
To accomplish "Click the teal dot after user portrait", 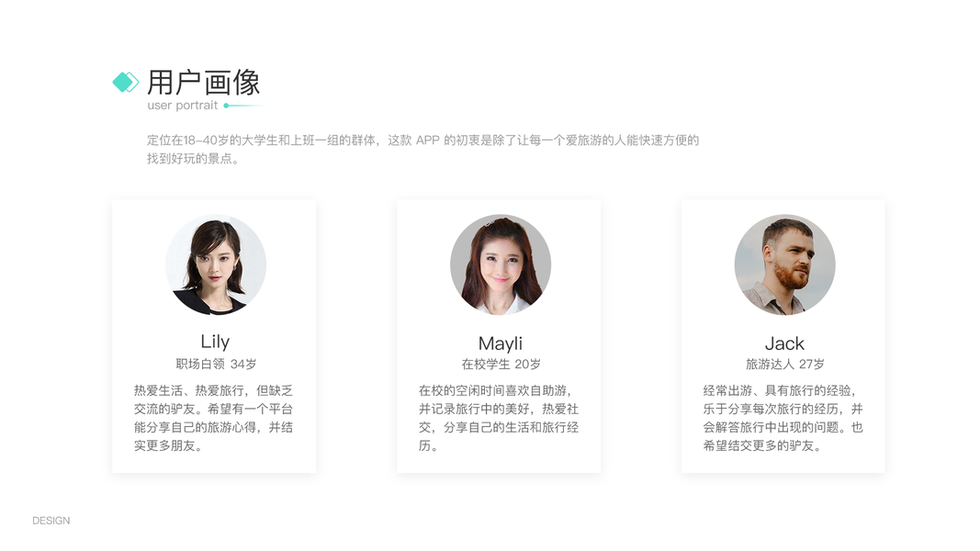I will point(226,106).
